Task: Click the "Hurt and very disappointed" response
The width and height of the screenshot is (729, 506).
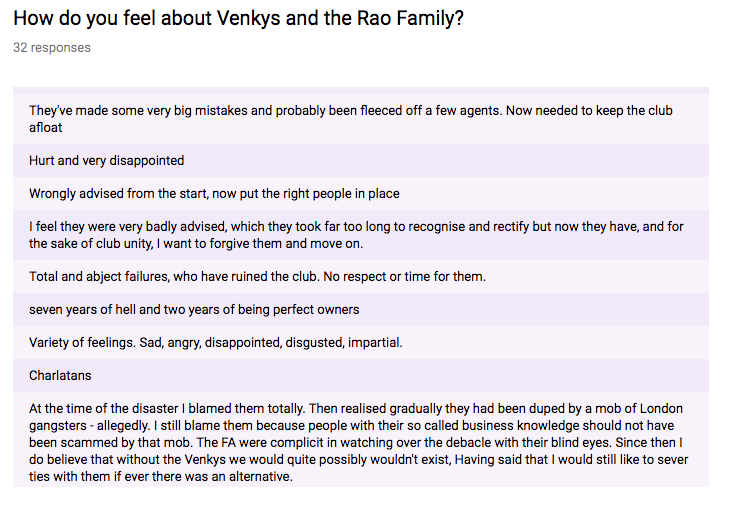Action: [x=106, y=160]
